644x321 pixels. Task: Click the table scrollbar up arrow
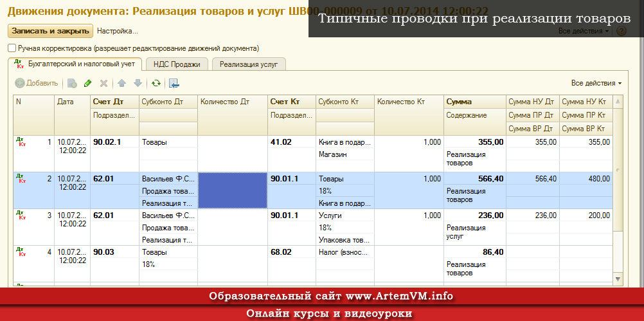pos(618,101)
